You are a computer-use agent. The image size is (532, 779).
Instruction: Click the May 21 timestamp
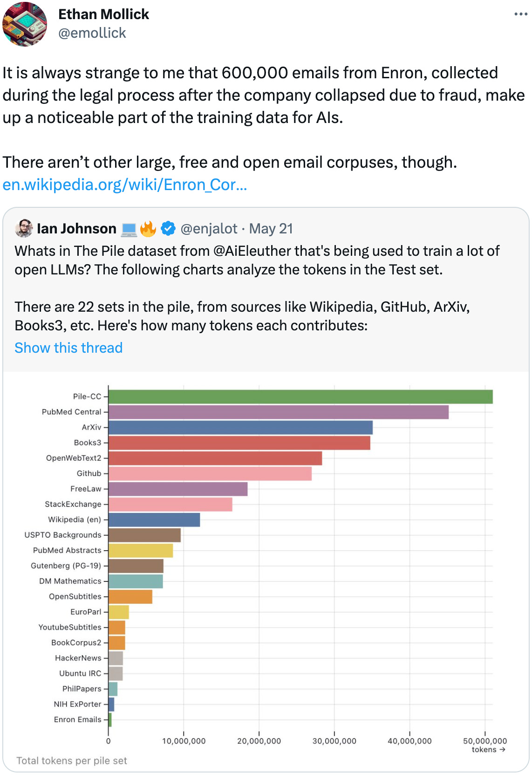pos(272,229)
